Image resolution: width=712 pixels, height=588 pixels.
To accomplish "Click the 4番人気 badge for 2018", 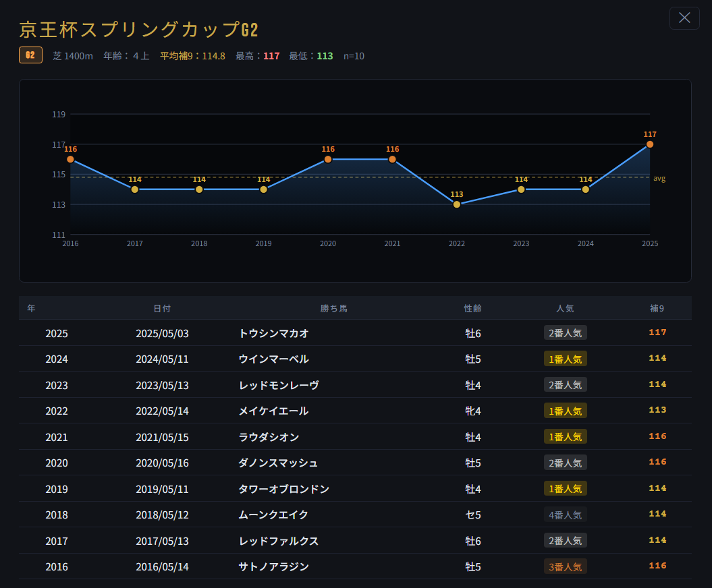I will tap(565, 514).
